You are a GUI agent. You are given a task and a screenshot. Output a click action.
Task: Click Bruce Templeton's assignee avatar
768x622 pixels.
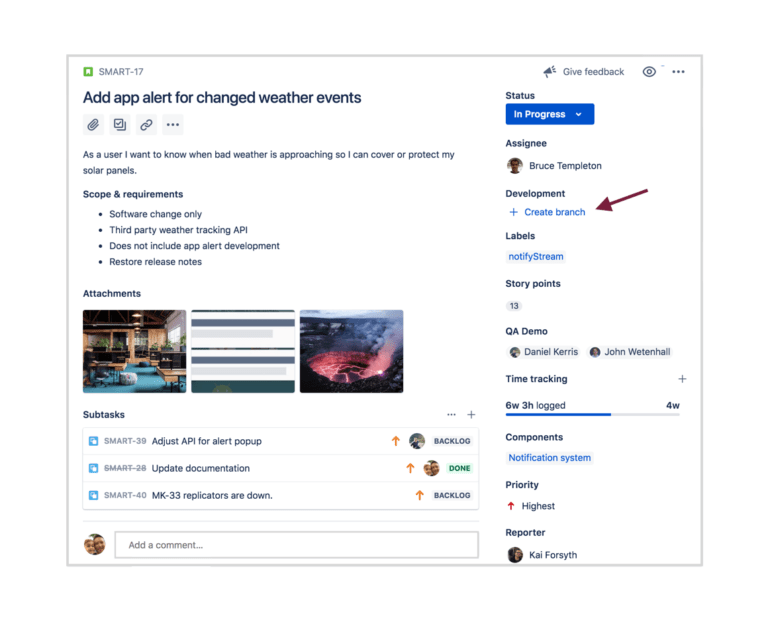(514, 166)
